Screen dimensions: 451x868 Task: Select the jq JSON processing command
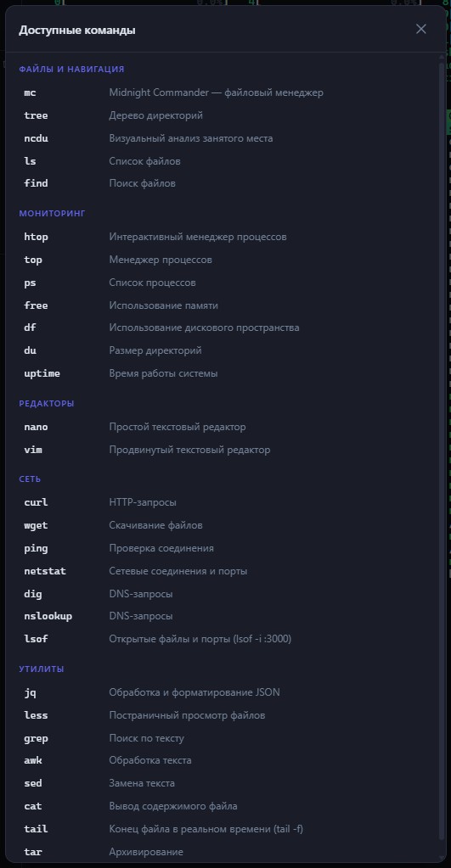tap(223, 692)
